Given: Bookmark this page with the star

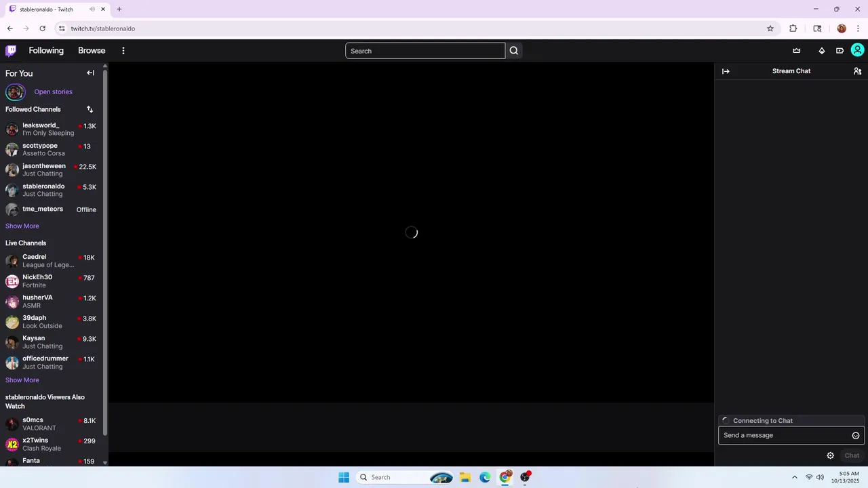Looking at the screenshot, I should click(770, 28).
